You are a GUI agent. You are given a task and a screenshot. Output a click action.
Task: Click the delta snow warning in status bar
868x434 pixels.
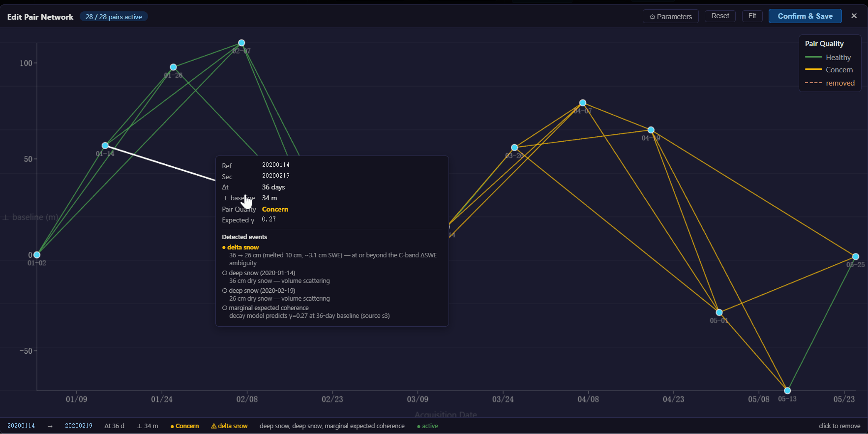(x=229, y=426)
